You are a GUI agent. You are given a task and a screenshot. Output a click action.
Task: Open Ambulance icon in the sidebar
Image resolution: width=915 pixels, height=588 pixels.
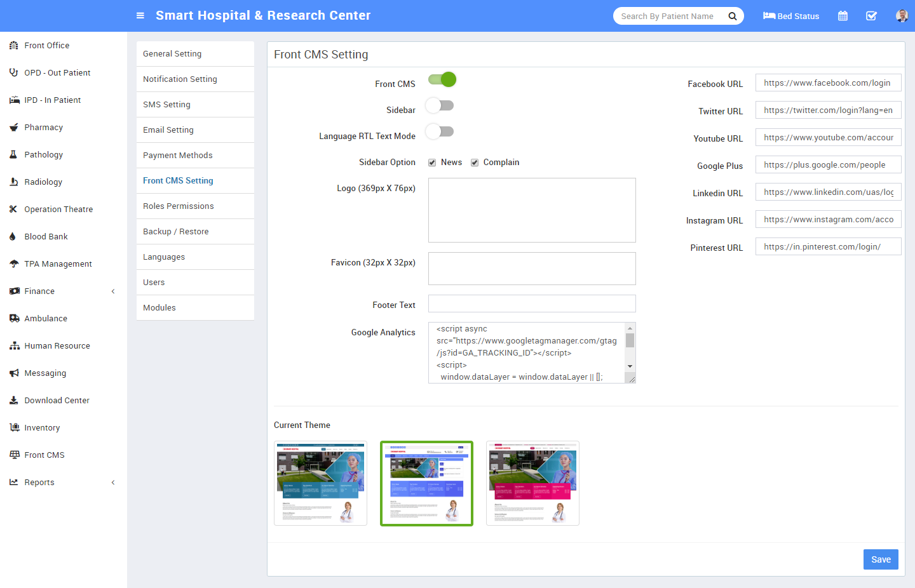tap(14, 319)
